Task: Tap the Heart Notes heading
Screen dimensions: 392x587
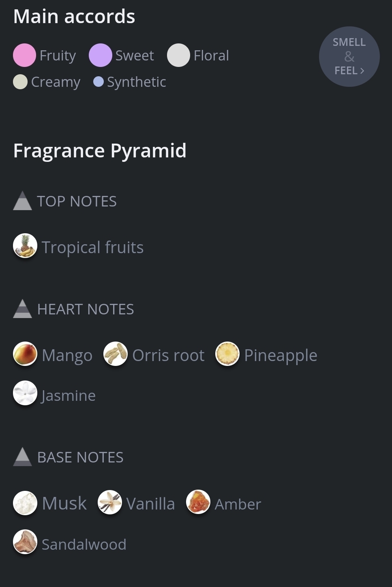Action: [86, 309]
